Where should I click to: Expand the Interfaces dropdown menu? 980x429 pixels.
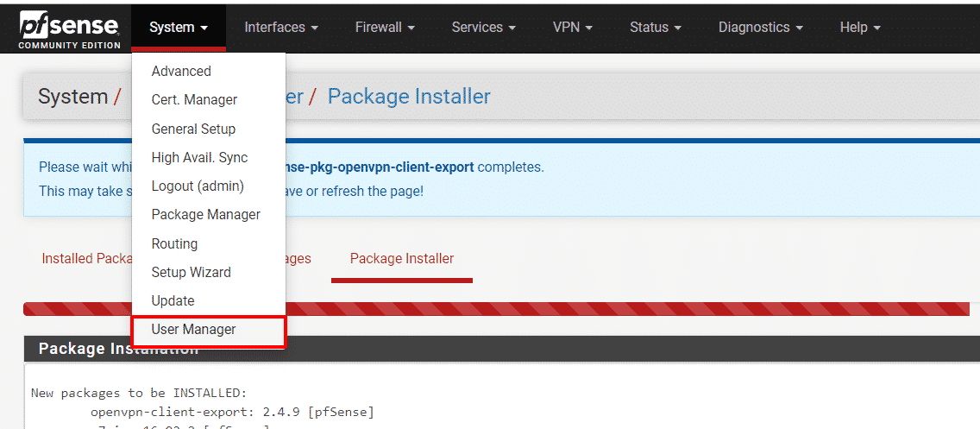281,28
